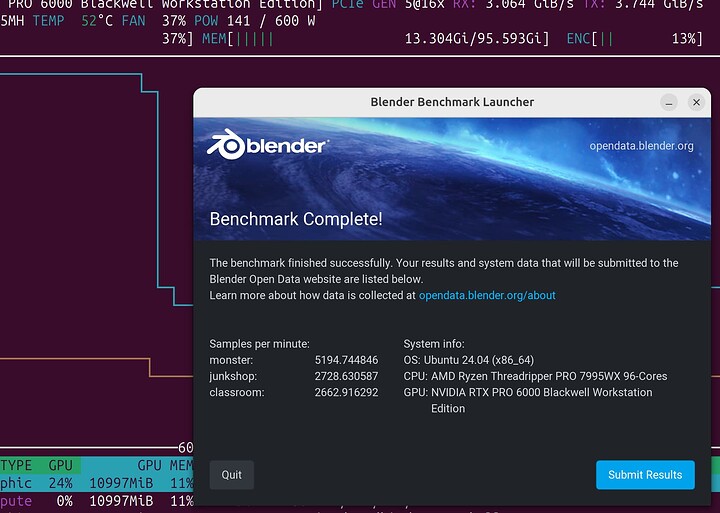The image size is (720, 513).
Task: Select the classroom score 2662.916292
Action: (346, 393)
